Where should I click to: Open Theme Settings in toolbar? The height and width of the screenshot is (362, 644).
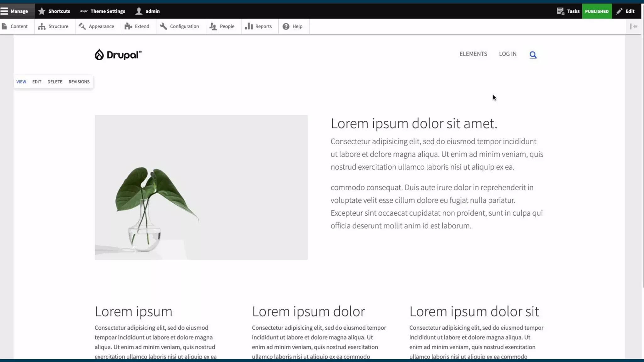[103, 11]
